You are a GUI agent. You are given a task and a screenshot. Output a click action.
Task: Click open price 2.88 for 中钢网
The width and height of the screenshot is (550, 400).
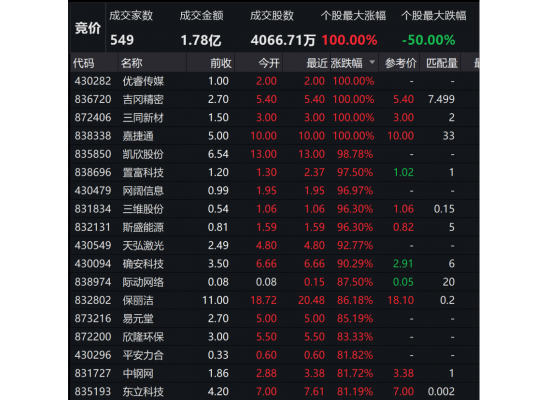coord(266,373)
